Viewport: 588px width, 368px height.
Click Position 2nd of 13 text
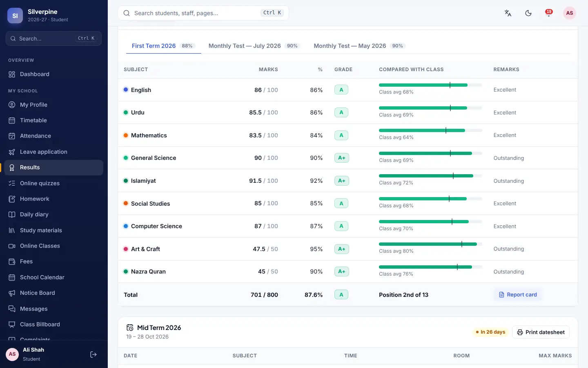click(x=403, y=295)
